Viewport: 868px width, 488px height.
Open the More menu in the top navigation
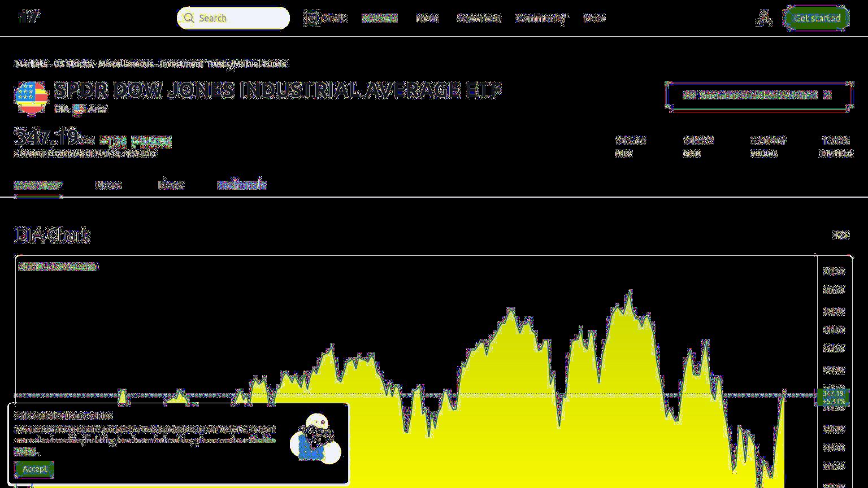click(594, 18)
